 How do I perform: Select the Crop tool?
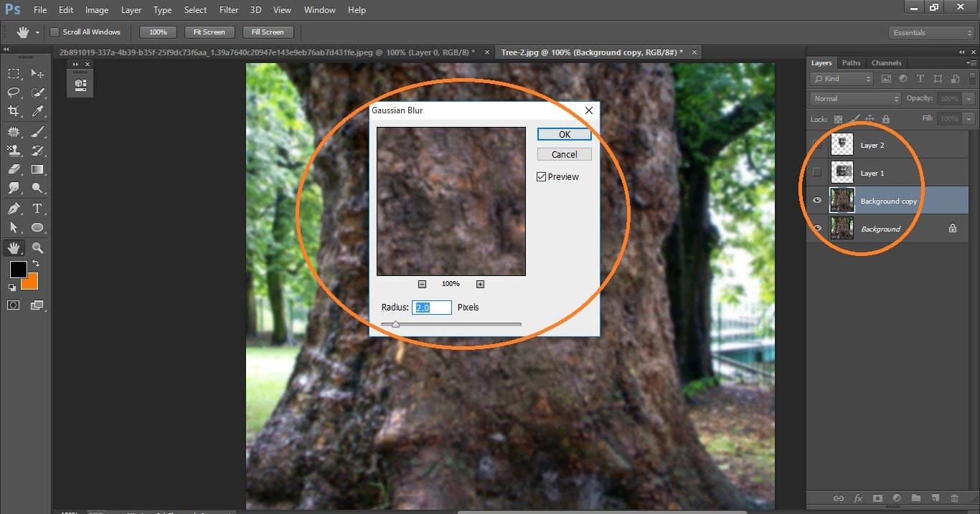[14, 111]
